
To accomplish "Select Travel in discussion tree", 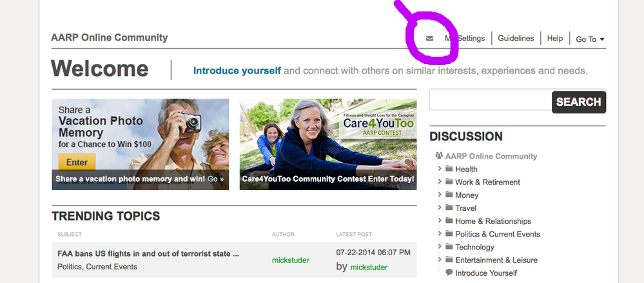I will (x=465, y=208).
